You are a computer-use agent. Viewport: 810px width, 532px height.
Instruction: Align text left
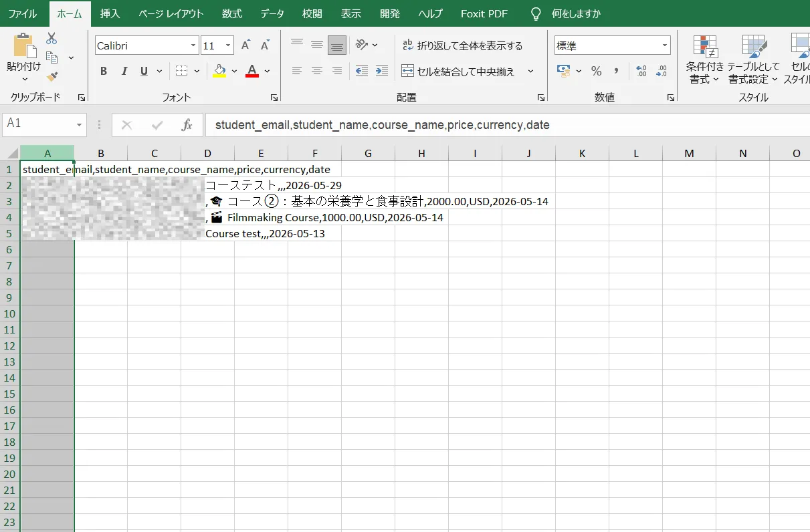point(297,71)
